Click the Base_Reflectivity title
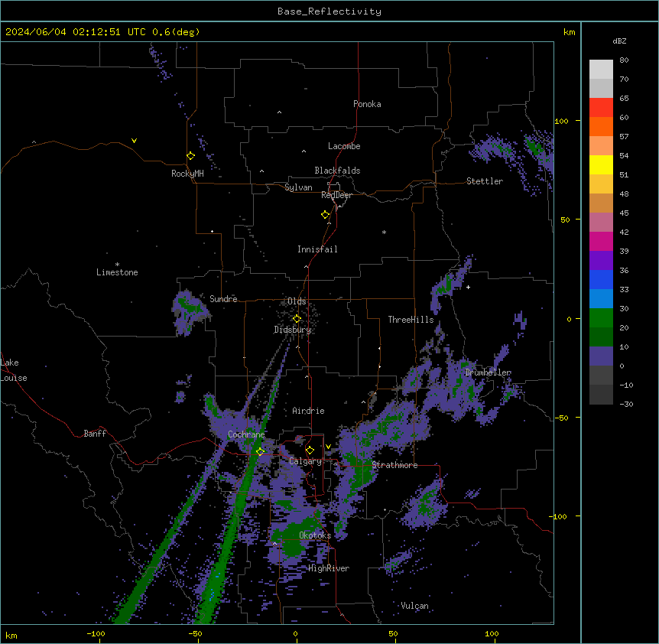The image size is (659, 644). 329,11
